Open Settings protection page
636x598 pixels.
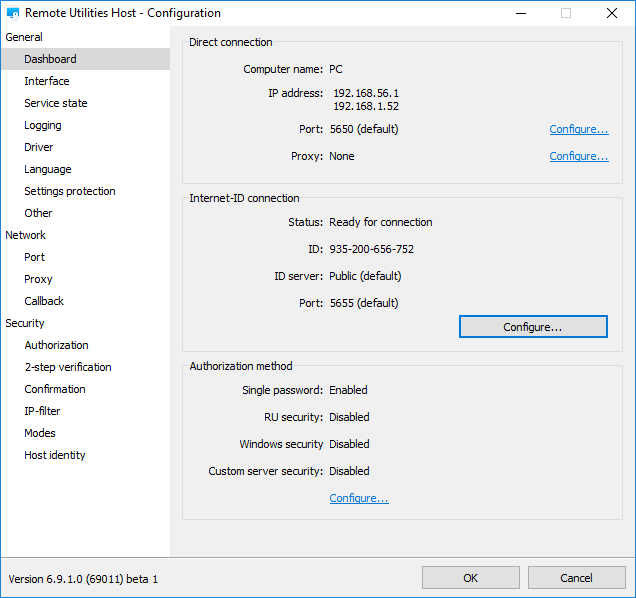tap(70, 191)
